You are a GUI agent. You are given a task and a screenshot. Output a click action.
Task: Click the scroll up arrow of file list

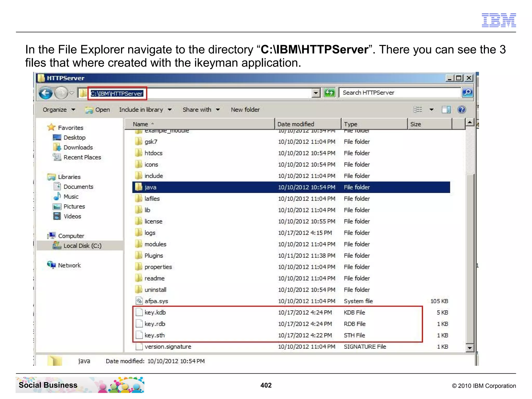tap(470, 122)
